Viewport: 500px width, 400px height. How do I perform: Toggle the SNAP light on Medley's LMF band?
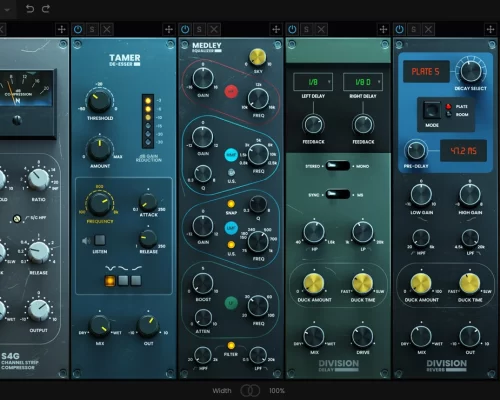(231, 204)
